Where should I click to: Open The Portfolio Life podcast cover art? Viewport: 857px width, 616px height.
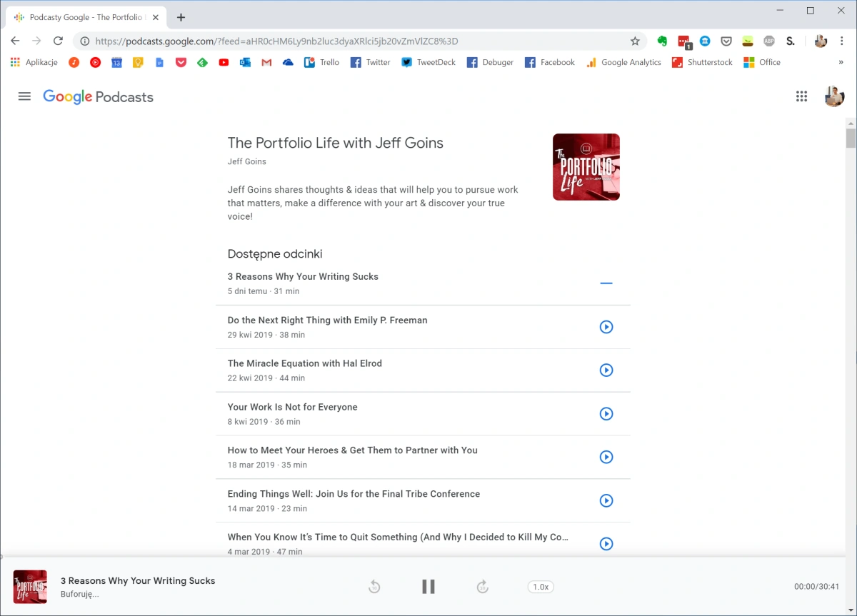(586, 167)
